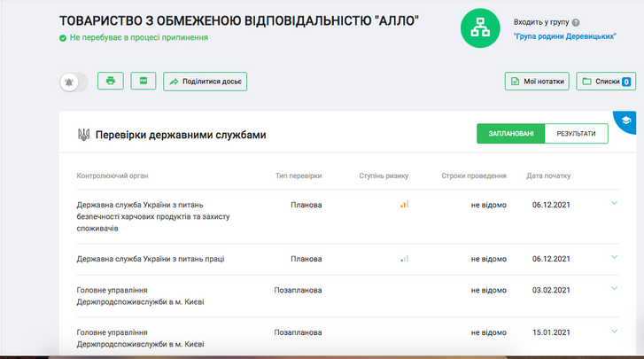644x359 pixels.
Task: Click the help question mark near Входить у групу
Action: click(x=576, y=22)
